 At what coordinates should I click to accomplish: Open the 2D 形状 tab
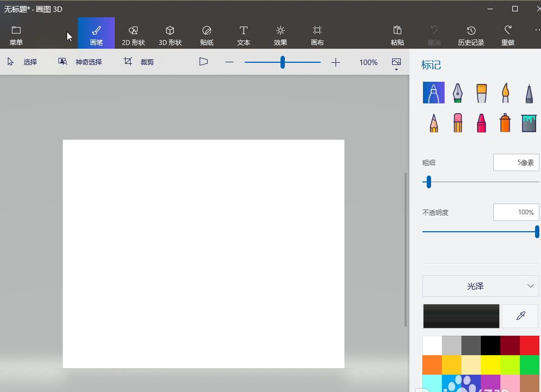pyautogui.click(x=133, y=36)
